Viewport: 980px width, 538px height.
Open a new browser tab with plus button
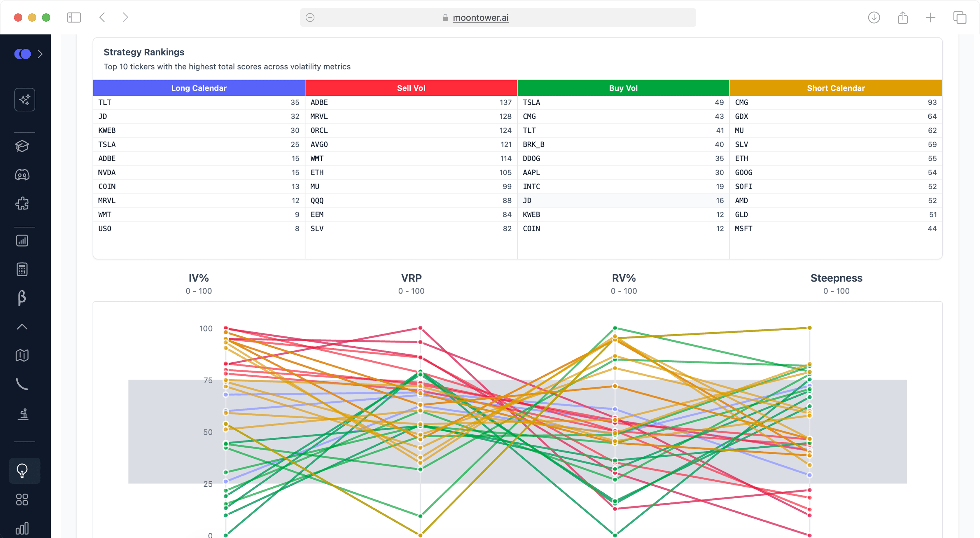[930, 18]
